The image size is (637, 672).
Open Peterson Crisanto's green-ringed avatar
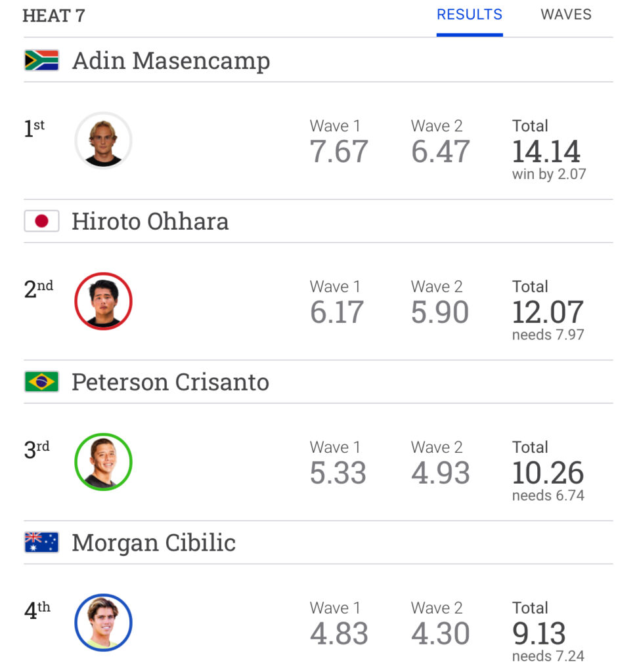(x=103, y=462)
